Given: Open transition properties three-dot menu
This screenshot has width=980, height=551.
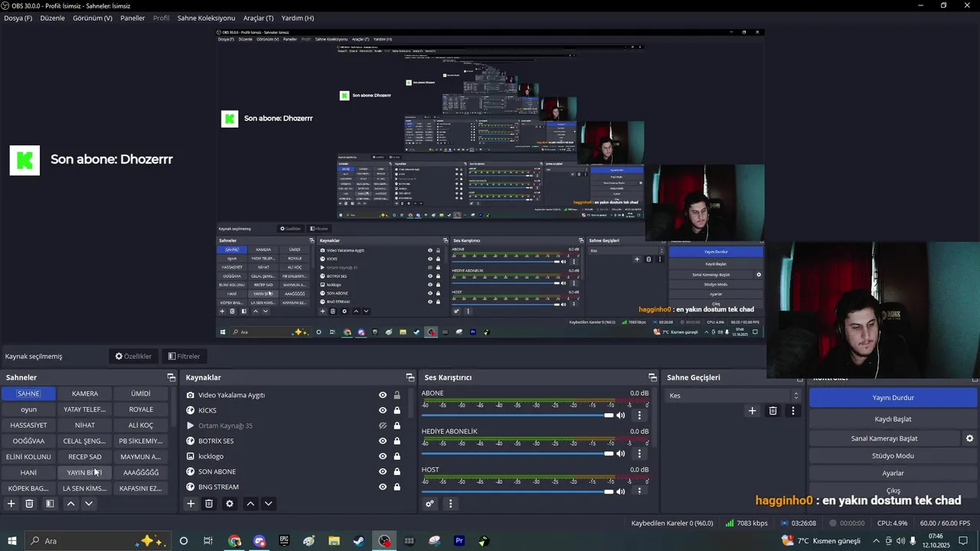Looking at the screenshot, I should (x=792, y=411).
